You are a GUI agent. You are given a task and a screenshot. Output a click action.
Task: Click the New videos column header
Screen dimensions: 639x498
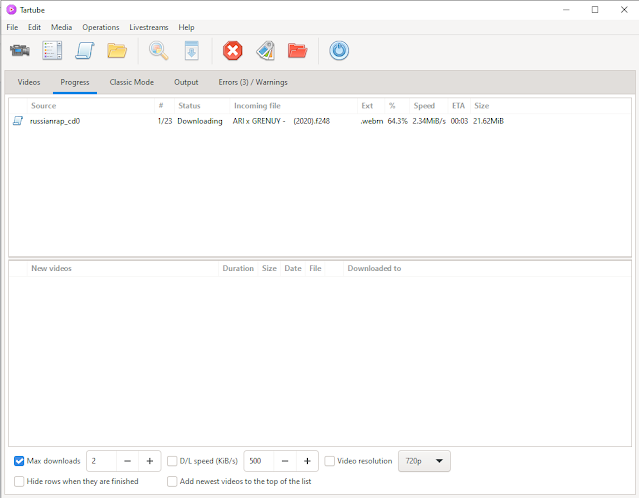coord(123,269)
